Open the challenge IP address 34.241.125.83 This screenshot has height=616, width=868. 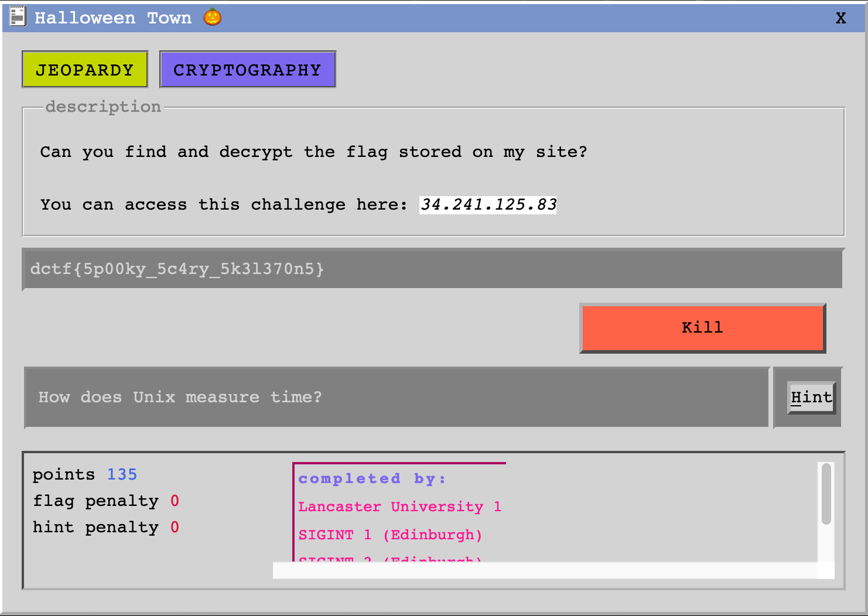[488, 204]
